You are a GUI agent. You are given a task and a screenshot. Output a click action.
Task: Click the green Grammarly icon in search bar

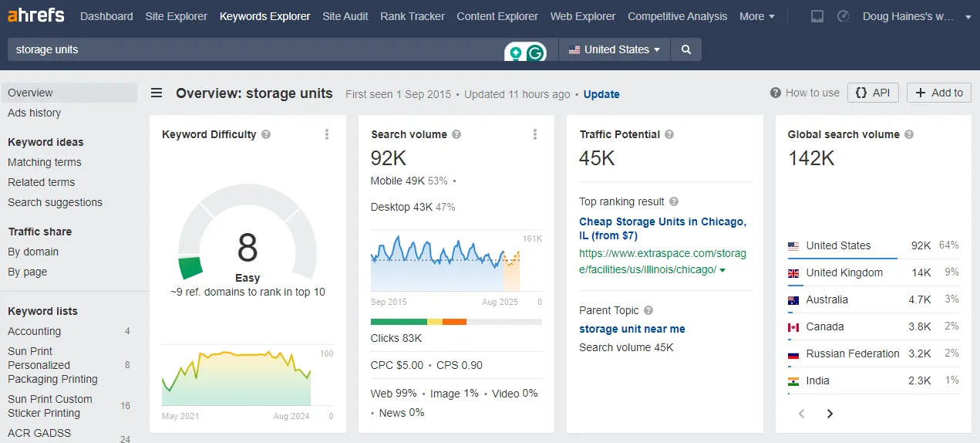tap(536, 53)
